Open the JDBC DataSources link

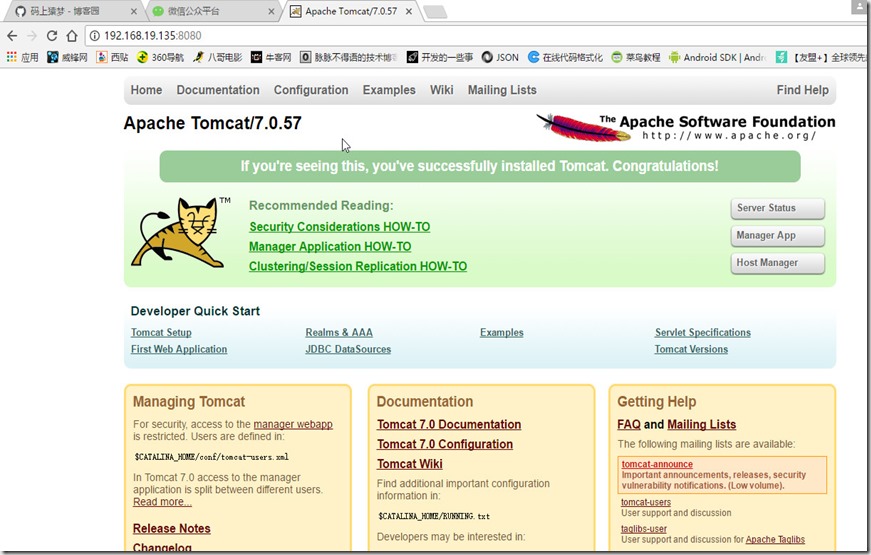point(348,349)
